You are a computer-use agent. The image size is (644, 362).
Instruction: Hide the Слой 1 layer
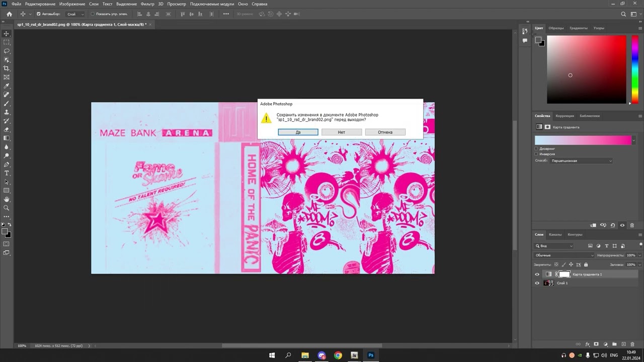click(x=537, y=283)
